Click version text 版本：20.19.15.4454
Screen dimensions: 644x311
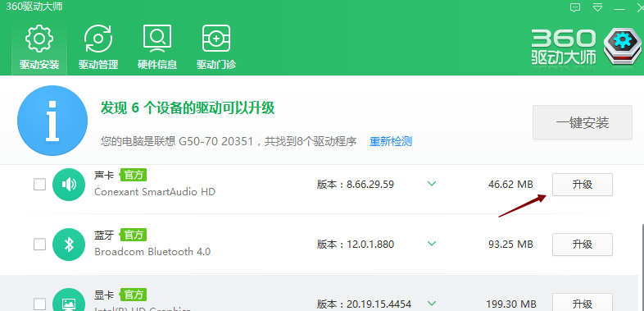tap(364, 304)
